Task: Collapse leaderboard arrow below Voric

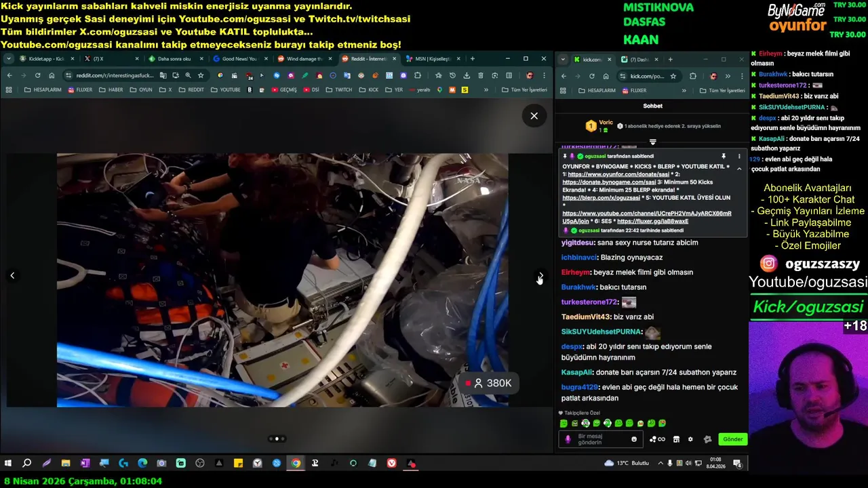Action: pos(652,142)
